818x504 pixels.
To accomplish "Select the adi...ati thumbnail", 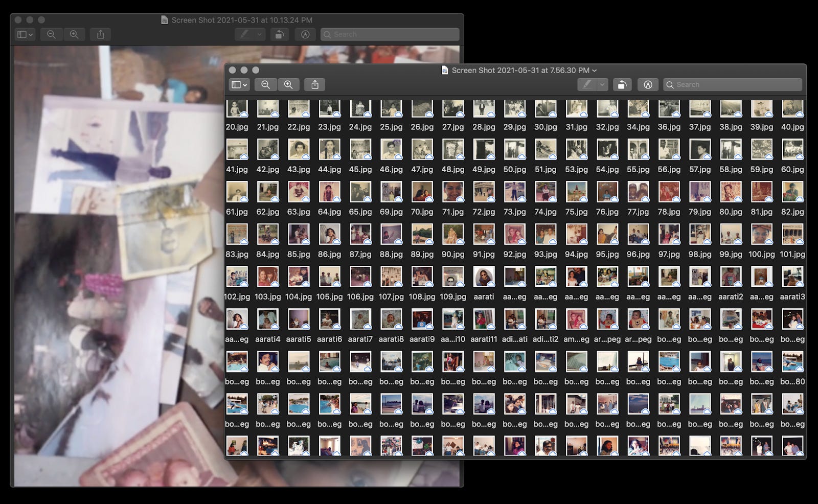I will pos(515,319).
